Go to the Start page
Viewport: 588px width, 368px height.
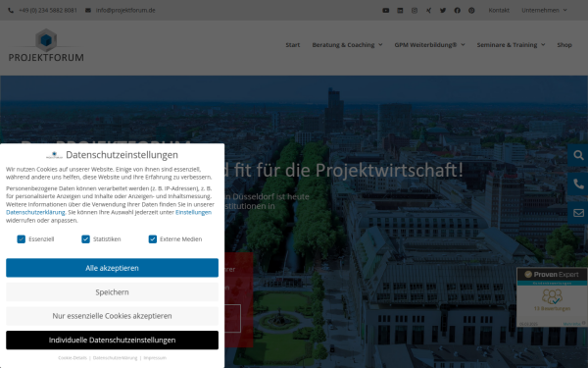coord(292,45)
